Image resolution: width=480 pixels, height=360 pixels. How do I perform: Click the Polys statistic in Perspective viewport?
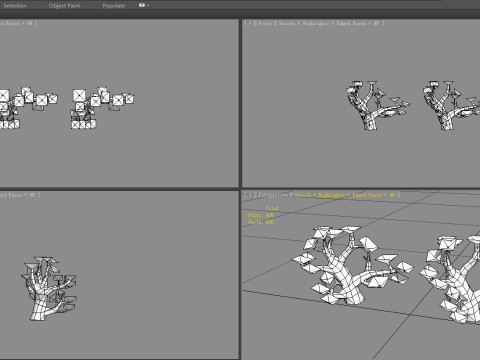260,215
